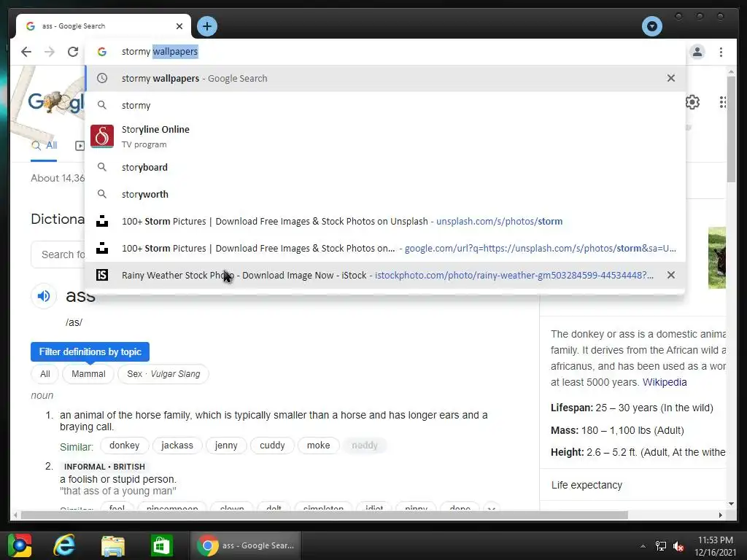The height and width of the screenshot is (560, 747).
Task: Open the unsplash.com Storm Pictures suggestion
Action: click(x=385, y=221)
